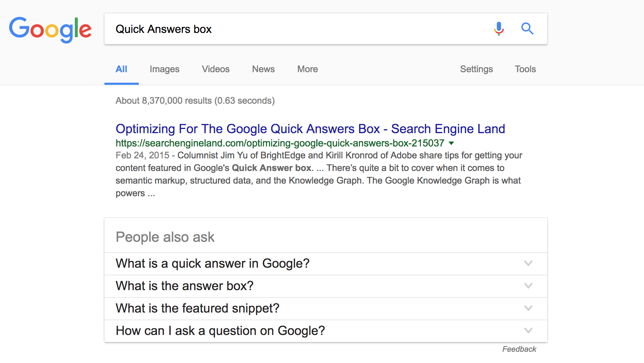Image resolution: width=644 pixels, height=363 pixels.
Task: Expand "What is a quick answer in Google?" chevron
Action: (x=528, y=263)
